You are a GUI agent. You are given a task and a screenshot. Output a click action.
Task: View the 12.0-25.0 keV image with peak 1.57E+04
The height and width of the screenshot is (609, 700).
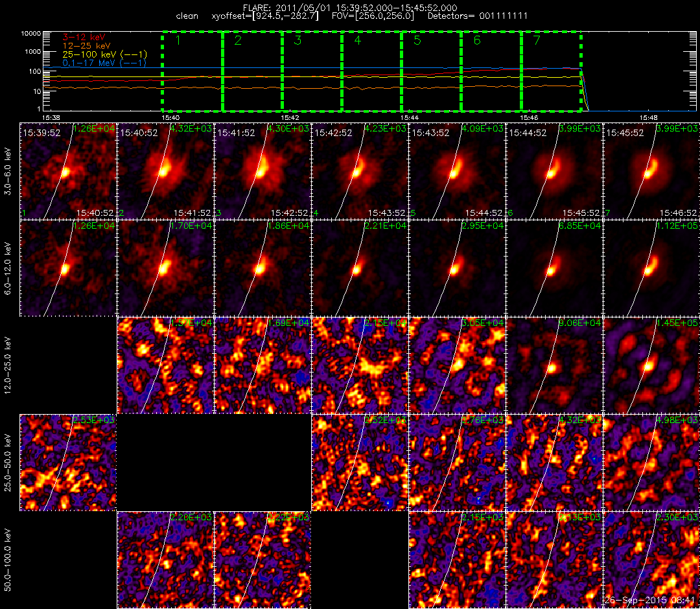pyautogui.click(x=166, y=365)
